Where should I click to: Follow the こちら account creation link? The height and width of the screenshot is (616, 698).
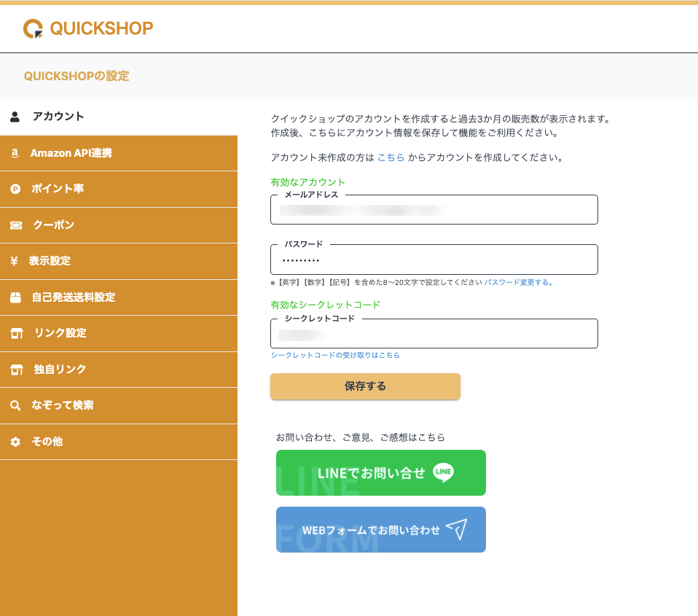(391, 157)
